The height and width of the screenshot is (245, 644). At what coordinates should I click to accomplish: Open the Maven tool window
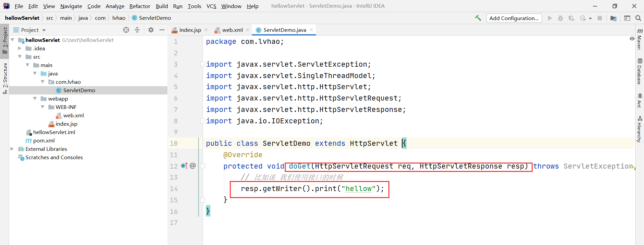coord(640,39)
